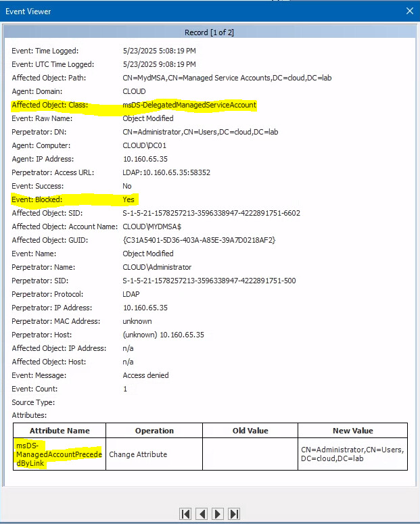Select the New Value cell with CN=Administrator
The width and height of the screenshot is (420, 524).
[x=352, y=454]
